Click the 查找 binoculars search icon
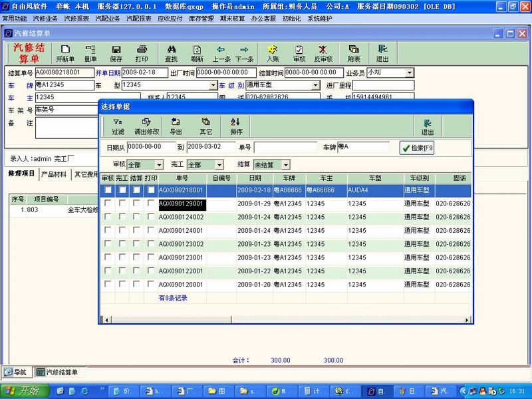Image resolution: width=532 pixels, height=399 pixels. coord(172,54)
